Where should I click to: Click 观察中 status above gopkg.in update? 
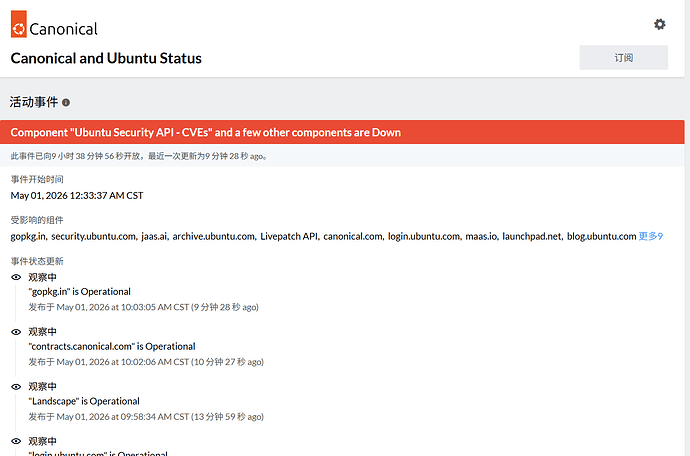pos(43,277)
